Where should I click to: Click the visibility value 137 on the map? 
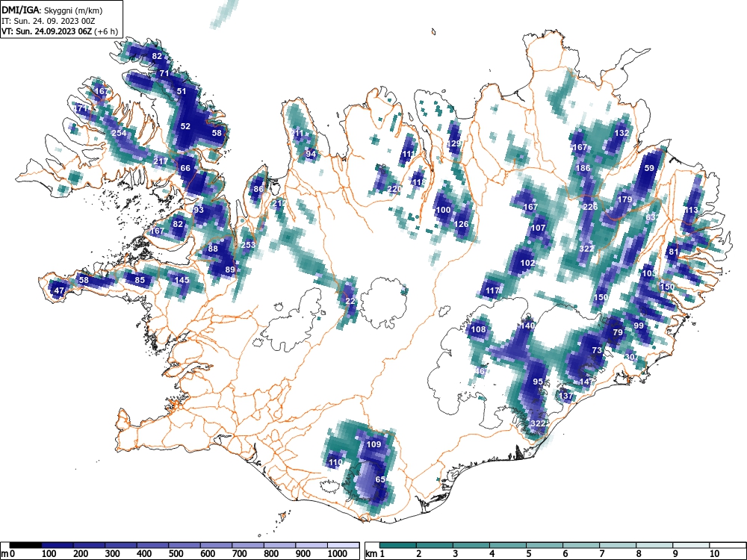click(x=565, y=396)
